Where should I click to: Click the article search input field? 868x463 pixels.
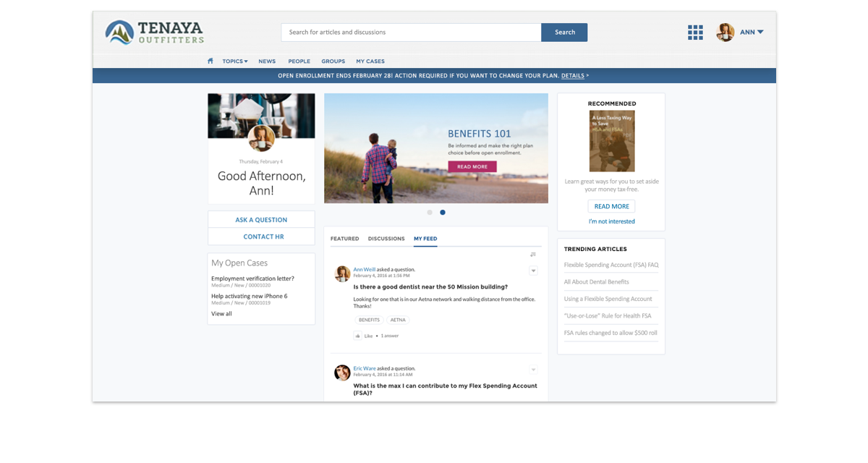[411, 33]
